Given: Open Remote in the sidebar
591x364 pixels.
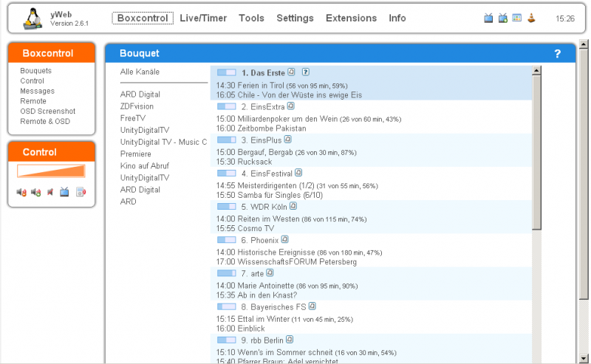Looking at the screenshot, I should pos(33,101).
